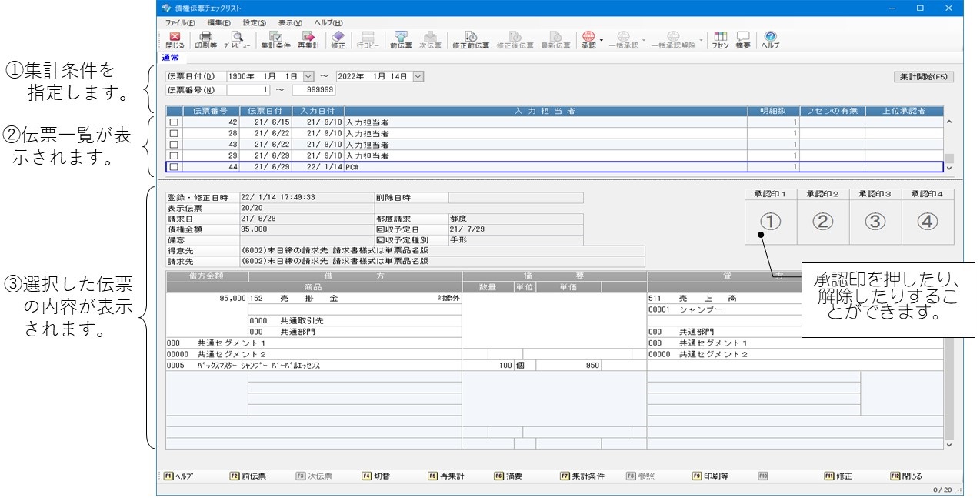Show 修正前伝票 via toolbar icon
The height and width of the screenshot is (498, 980).
470,40
